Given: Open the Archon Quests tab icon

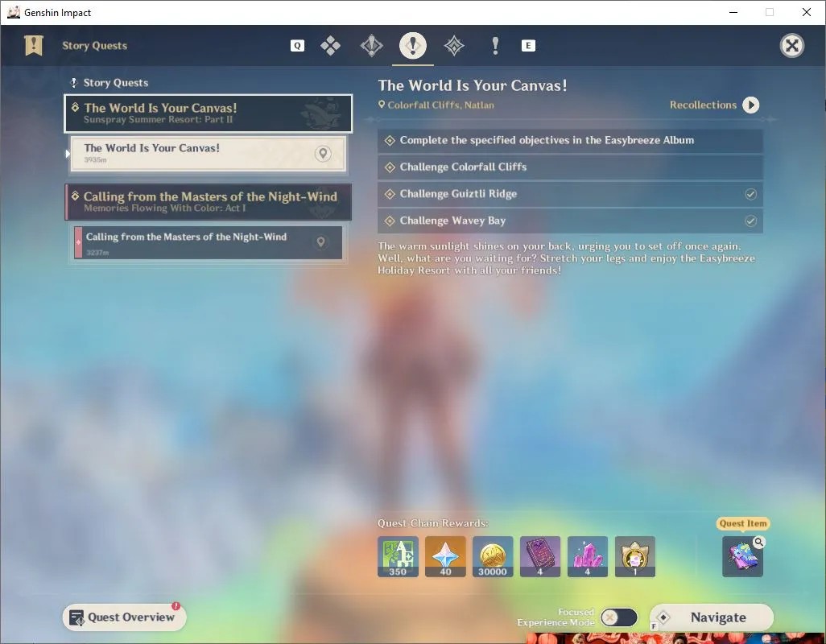Looking at the screenshot, I should click(371, 46).
